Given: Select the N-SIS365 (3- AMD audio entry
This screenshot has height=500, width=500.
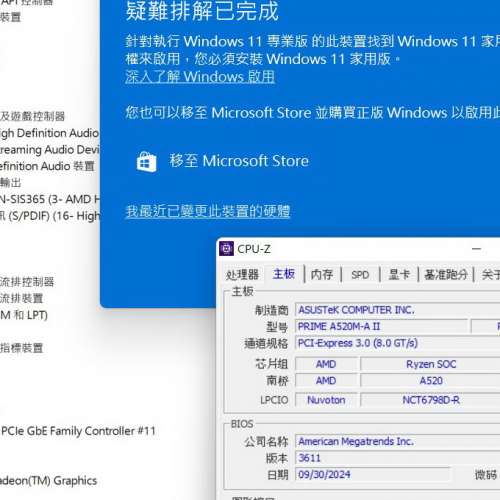Looking at the screenshot, I should click(x=50, y=199).
